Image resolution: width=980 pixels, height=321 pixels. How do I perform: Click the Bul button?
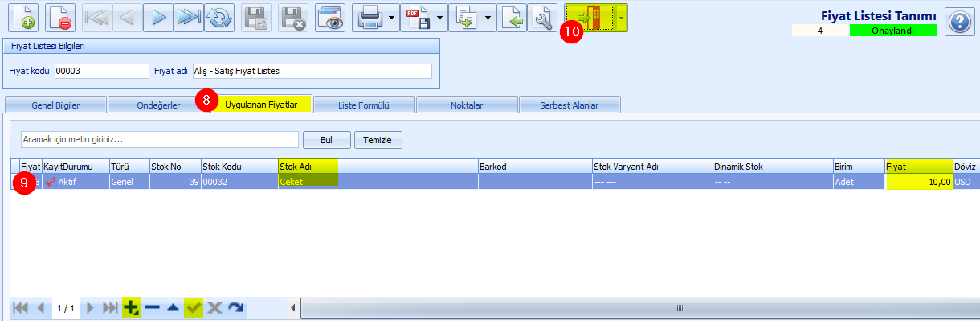tap(326, 140)
